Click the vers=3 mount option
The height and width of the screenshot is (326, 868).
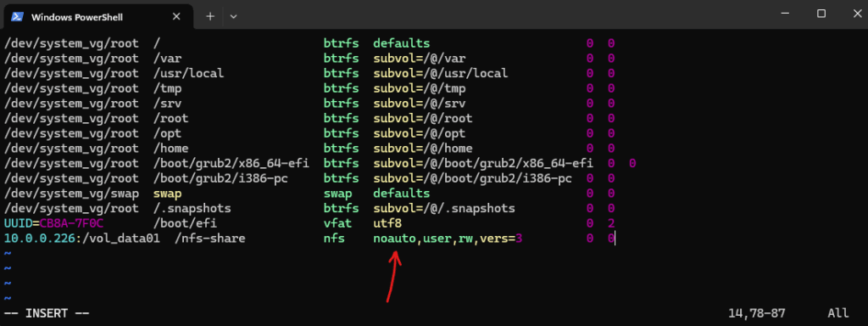(x=500, y=239)
